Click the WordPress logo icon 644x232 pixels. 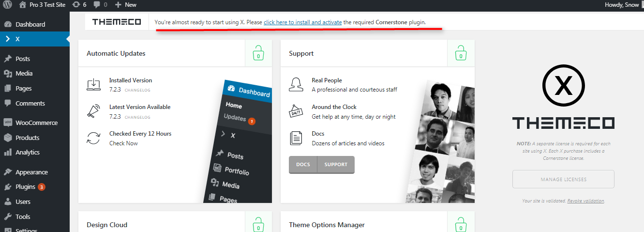pyautogui.click(x=7, y=5)
